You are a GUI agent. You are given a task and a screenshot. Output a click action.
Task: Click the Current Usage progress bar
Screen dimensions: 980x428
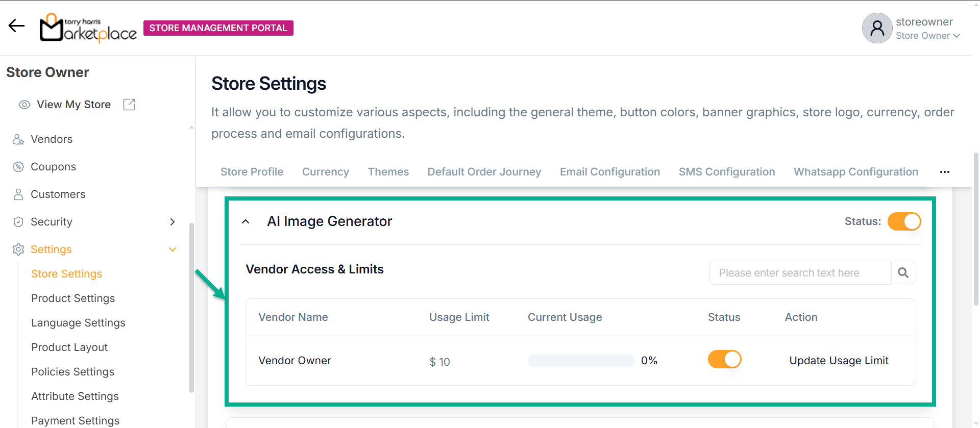click(581, 361)
